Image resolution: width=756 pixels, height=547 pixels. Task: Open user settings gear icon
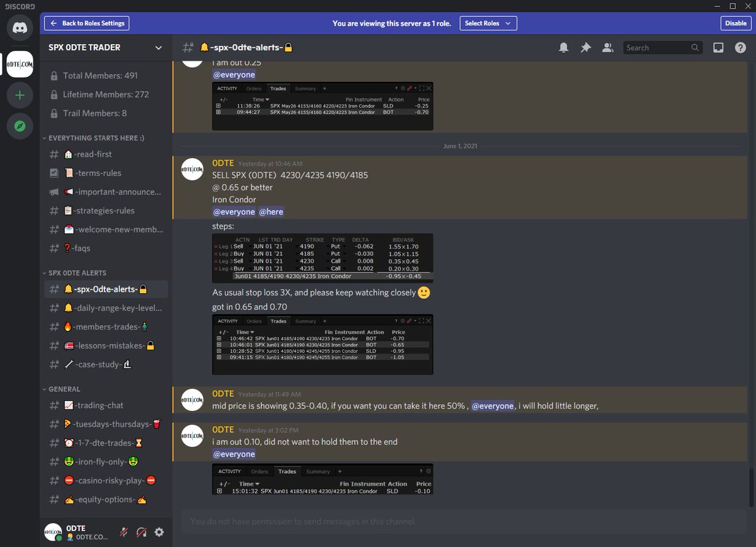point(159,532)
